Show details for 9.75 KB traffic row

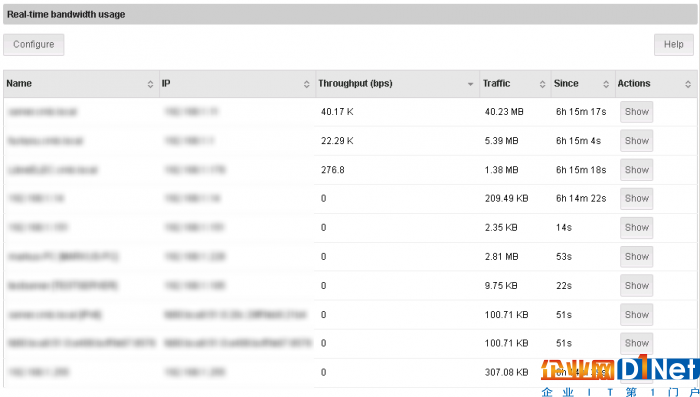(637, 286)
